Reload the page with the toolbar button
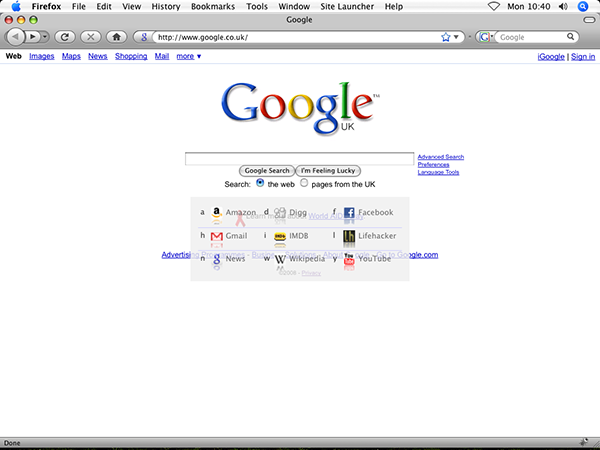The width and height of the screenshot is (600, 450). click(65, 37)
